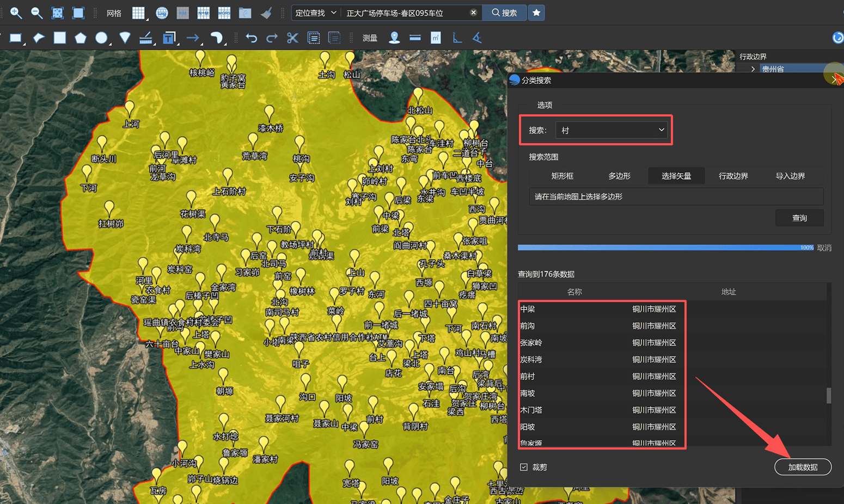Click the redo arrow icon
The width and height of the screenshot is (844, 504).
(272, 38)
